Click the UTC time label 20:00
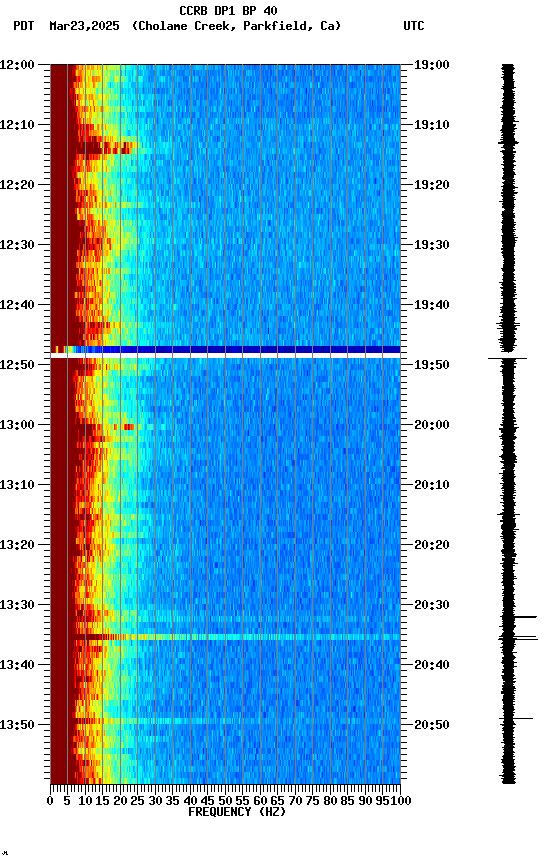552x864 pixels. click(432, 425)
